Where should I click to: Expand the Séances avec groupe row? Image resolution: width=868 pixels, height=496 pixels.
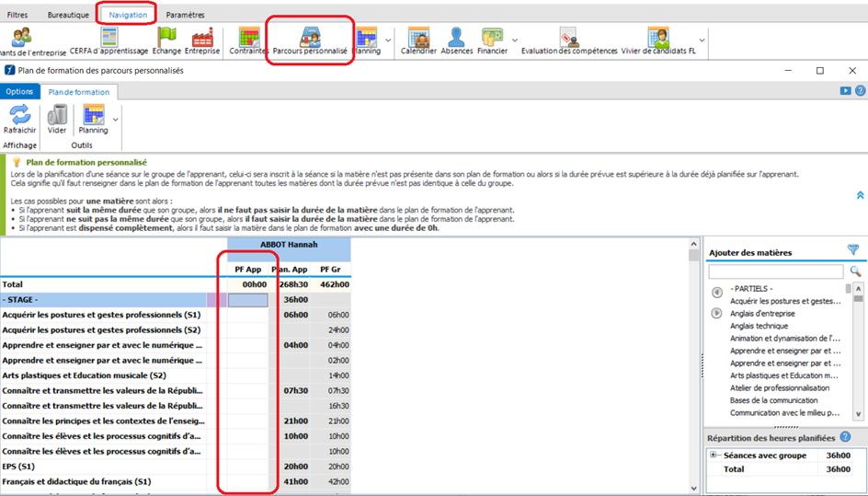point(714,456)
